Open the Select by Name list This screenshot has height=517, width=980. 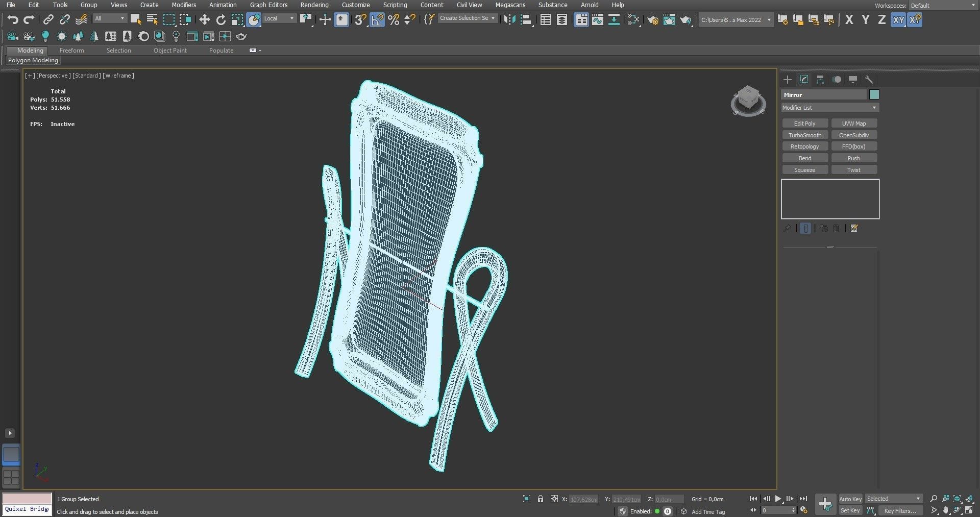152,20
